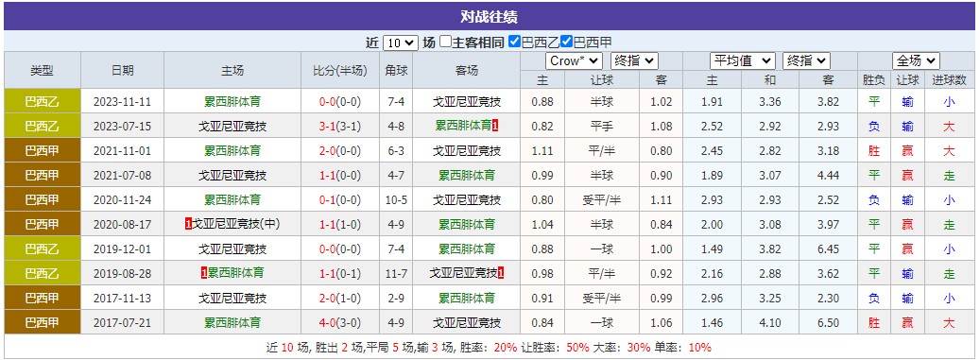Click home team 累西腓体育 in 2019-08-28 row
The height and width of the screenshot is (360, 980).
coord(235,273)
